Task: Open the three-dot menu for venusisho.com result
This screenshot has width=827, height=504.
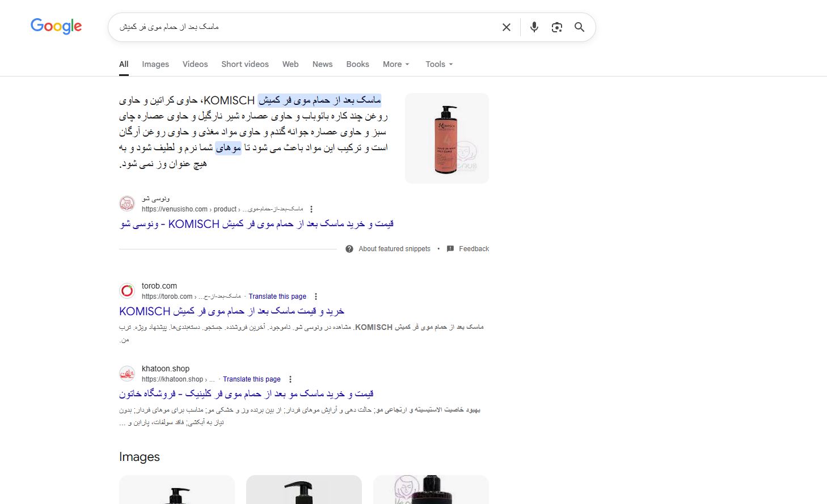Action: point(311,209)
